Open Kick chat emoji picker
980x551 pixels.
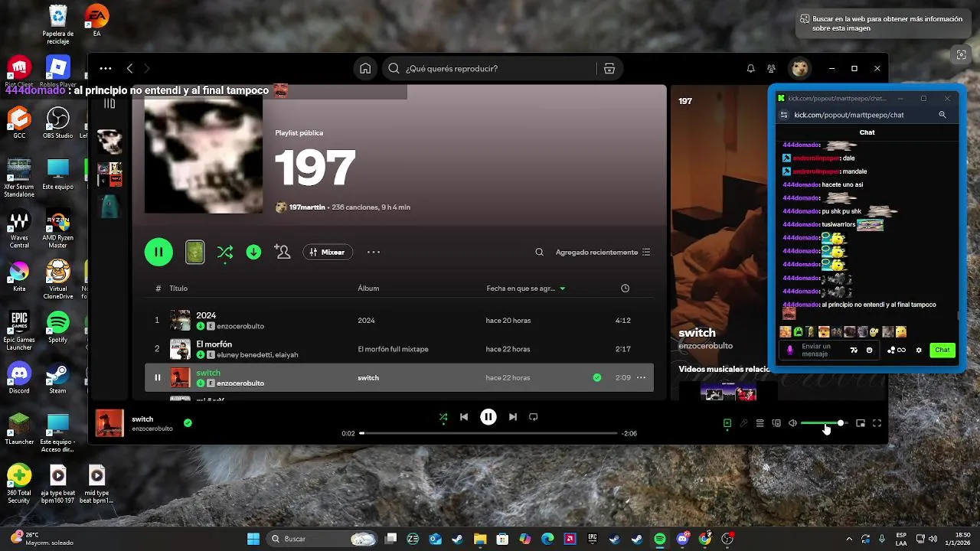pos(869,350)
